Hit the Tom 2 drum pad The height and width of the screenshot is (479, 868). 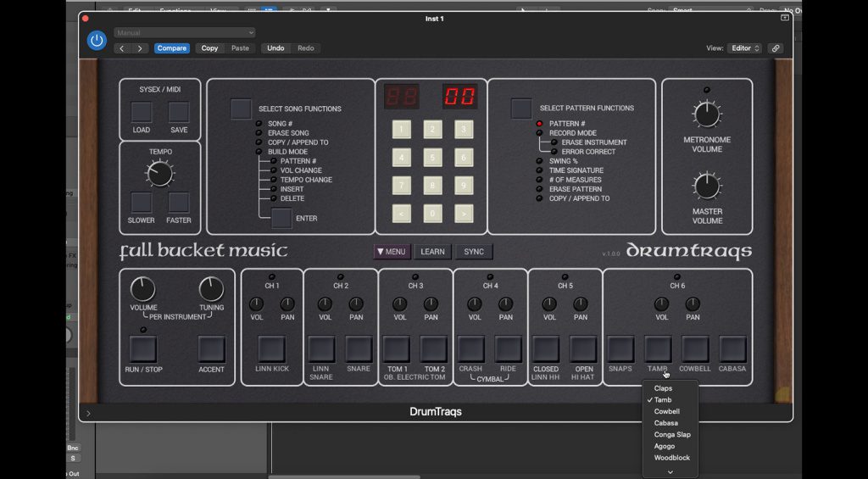pyautogui.click(x=433, y=349)
